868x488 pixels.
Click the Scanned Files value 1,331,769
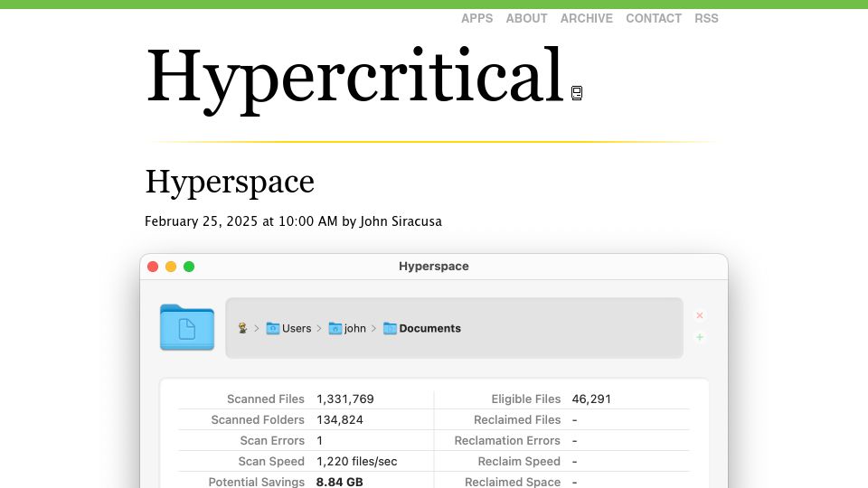pos(344,399)
